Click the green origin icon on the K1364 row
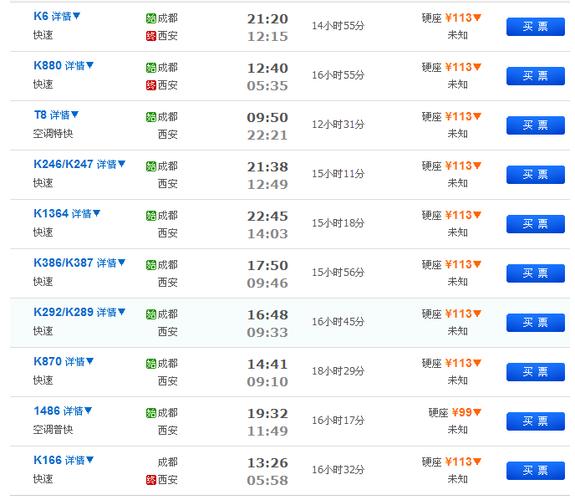Image resolution: width=575 pixels, height=500 pixels. pos(151,216)
